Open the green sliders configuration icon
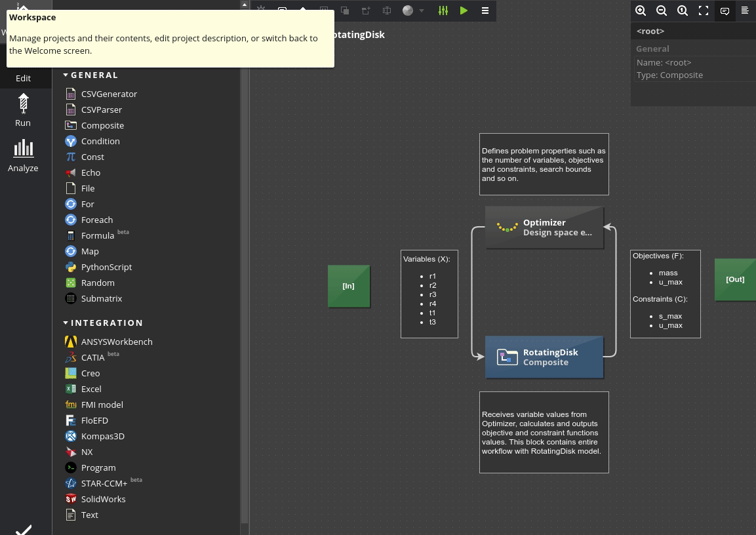 pyautogui.click(x=443, y=10)
